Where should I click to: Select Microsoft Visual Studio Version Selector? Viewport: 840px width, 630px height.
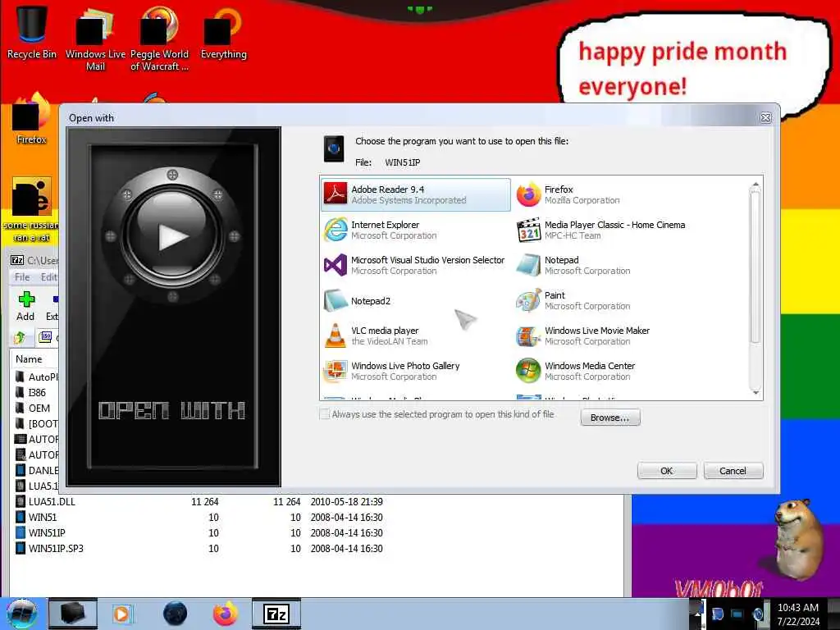coord(414,265)
